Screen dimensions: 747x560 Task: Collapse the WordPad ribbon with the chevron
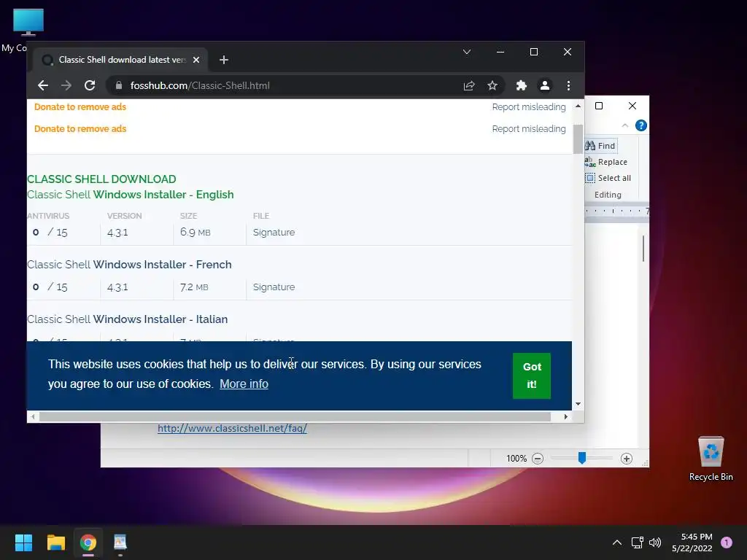pos(625,125)
